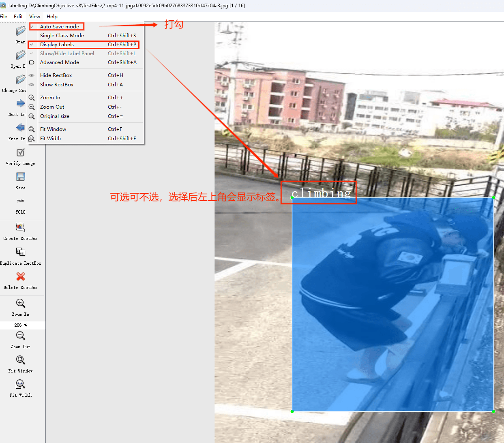This screenshot has width=504, height=443.
Task: Open the Edit menu
Action: (18, 17)
